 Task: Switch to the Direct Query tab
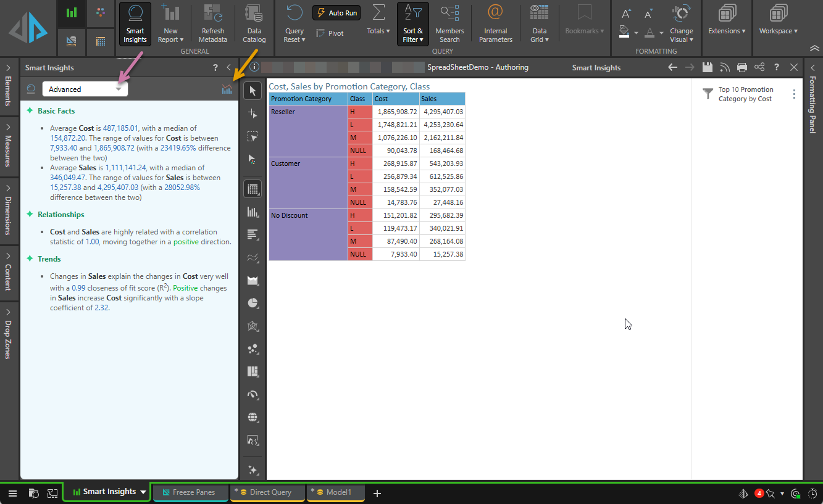point(268,492)
